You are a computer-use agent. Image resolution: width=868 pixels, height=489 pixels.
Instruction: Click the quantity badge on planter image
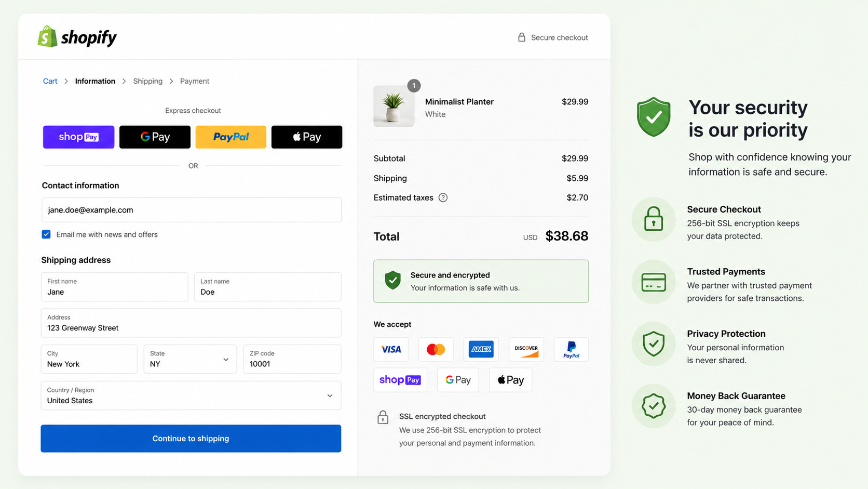point(414,85)
